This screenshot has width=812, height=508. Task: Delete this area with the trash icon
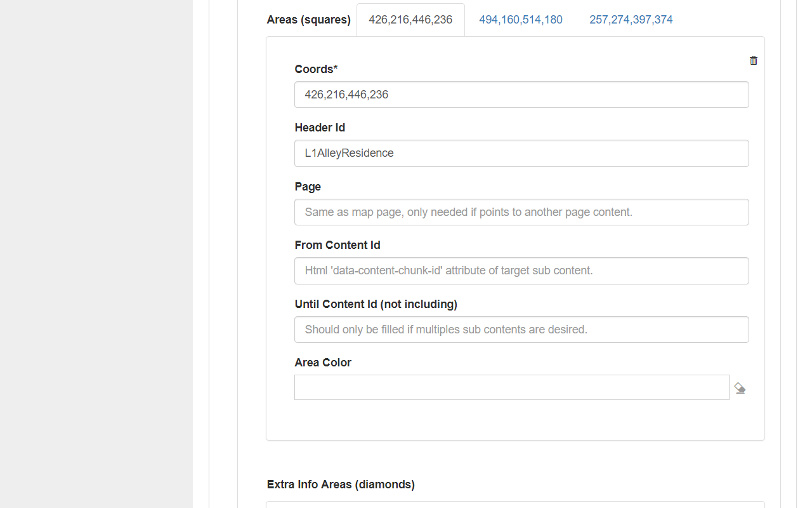click(x=754, y=60)
